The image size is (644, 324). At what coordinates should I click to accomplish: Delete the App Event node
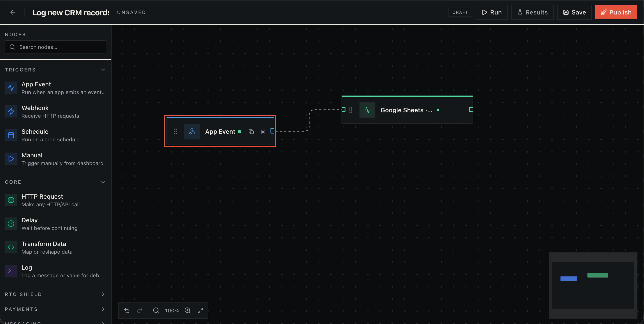tap(263, 132)
